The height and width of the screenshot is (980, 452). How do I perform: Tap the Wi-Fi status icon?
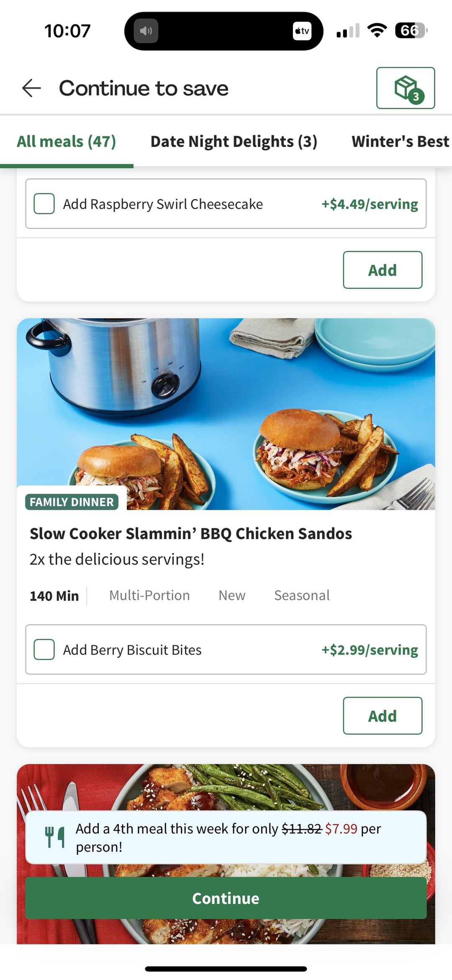[x=377, y=31]
